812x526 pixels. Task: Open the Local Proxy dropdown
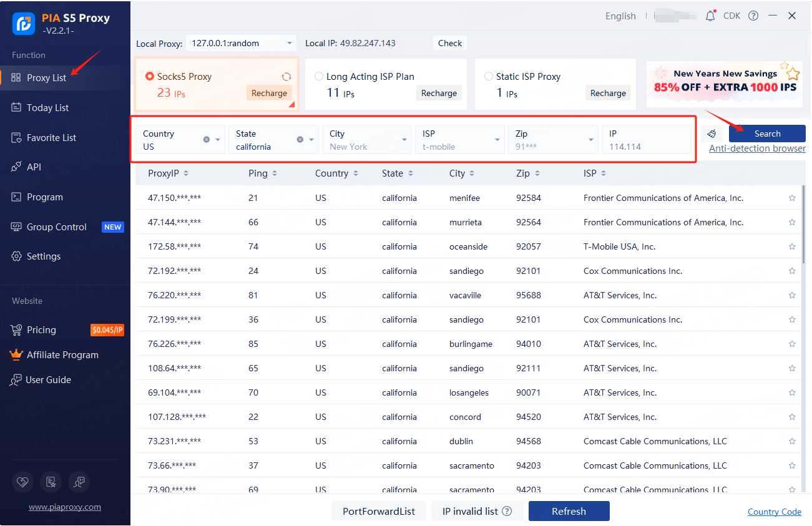click(x=241, y=43)
